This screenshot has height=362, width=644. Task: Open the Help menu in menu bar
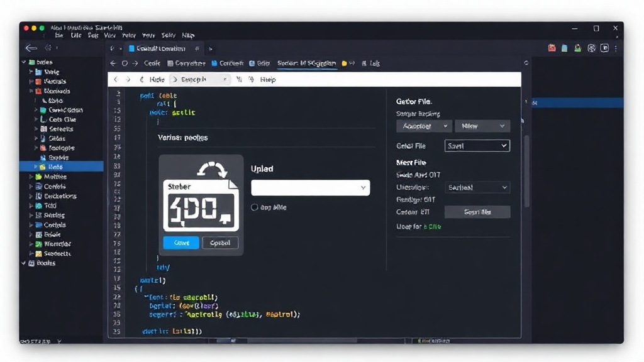click(188, 35)
